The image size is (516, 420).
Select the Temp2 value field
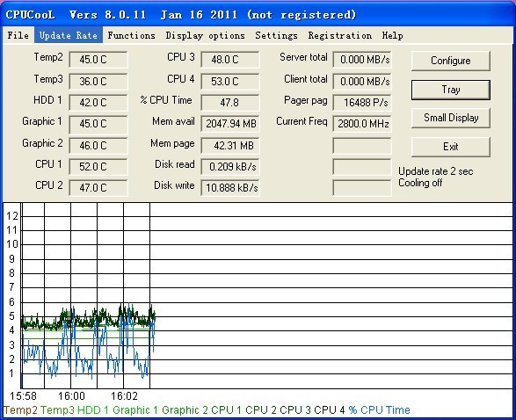click(98, 60)
